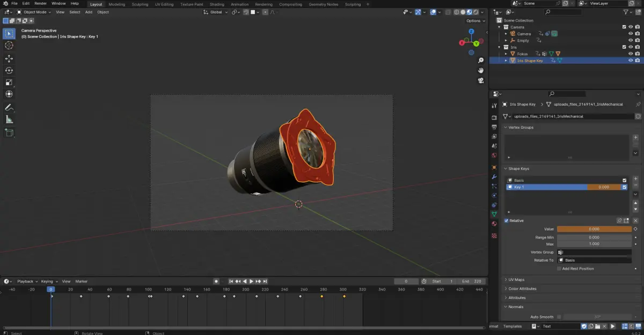This screenshot has width=644, height=335.
Task: Enable Add Rest Position checkbox
Action: tap(559, 269)
